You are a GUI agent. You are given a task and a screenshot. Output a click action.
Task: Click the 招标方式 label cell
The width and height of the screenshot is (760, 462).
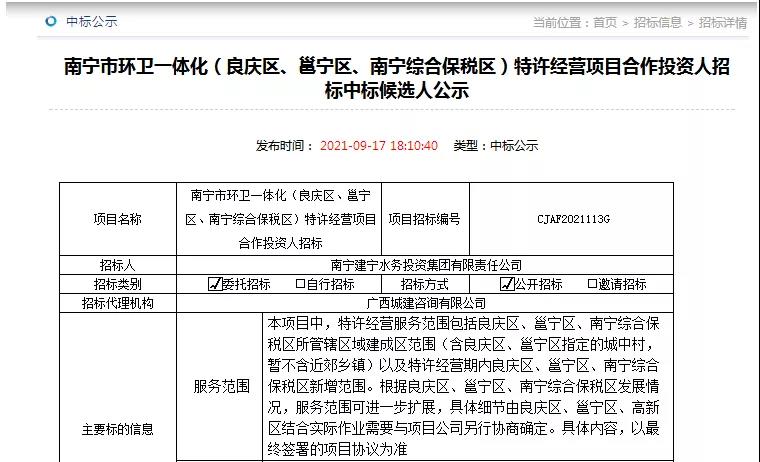tap(425, 284)
